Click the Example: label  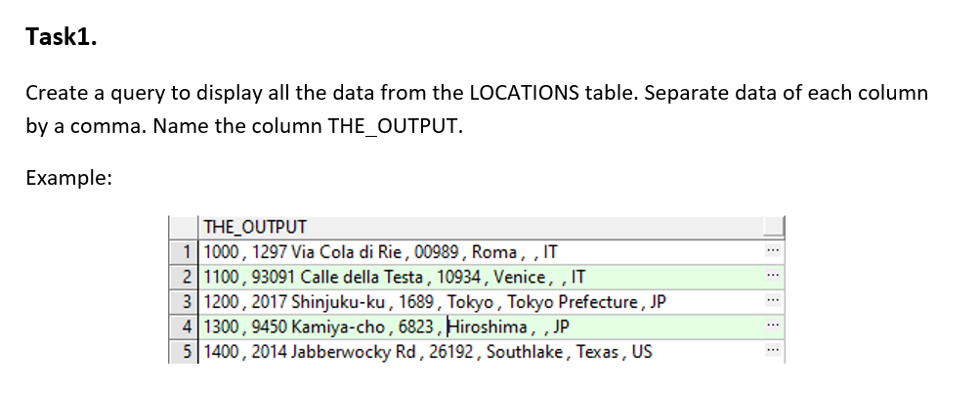(x=68, y=178)
